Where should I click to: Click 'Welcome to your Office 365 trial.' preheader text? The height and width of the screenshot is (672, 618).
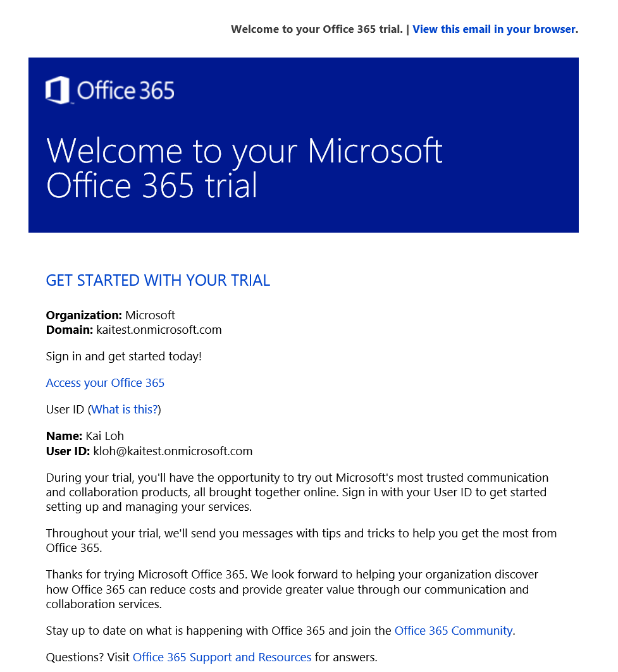(317, 29)
